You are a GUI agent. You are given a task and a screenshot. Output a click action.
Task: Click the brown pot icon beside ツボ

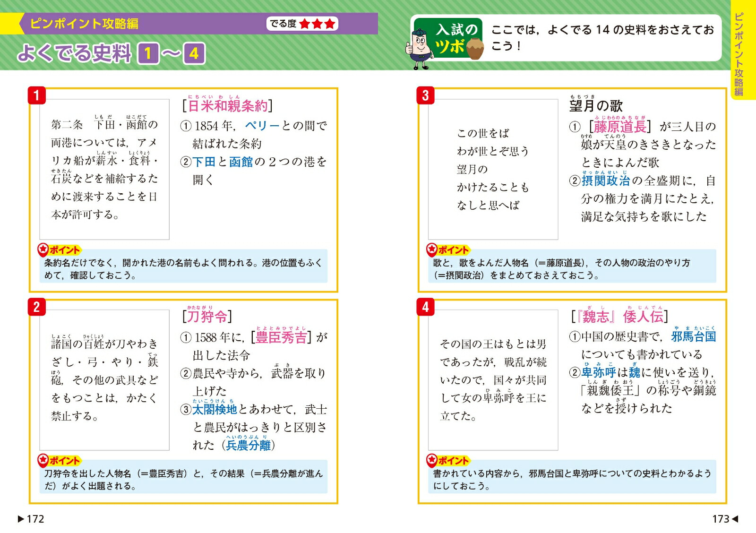coord(475,49)
